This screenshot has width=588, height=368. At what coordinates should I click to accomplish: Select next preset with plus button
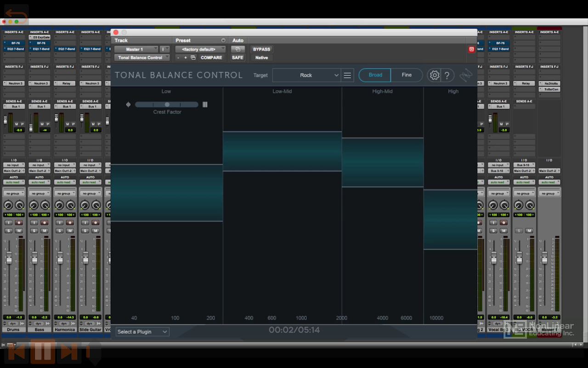coord(186,57)
